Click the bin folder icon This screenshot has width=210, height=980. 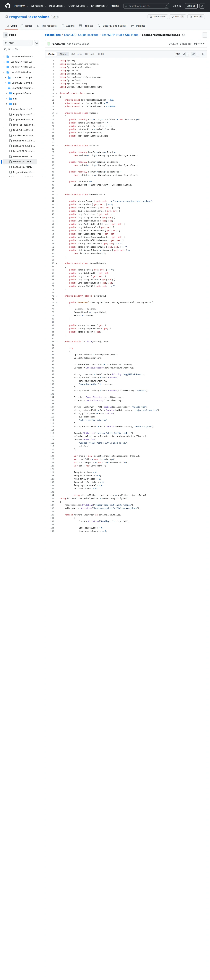click(11, 98)
